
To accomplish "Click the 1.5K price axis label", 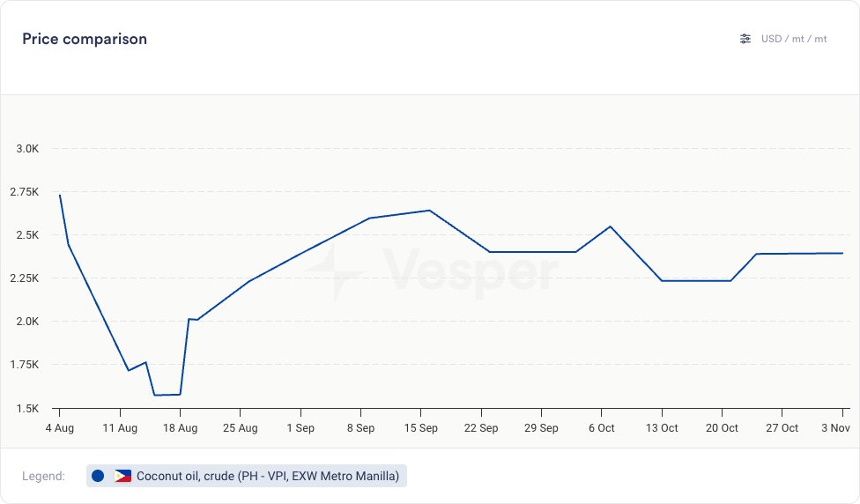I will [x=27, y=409].
